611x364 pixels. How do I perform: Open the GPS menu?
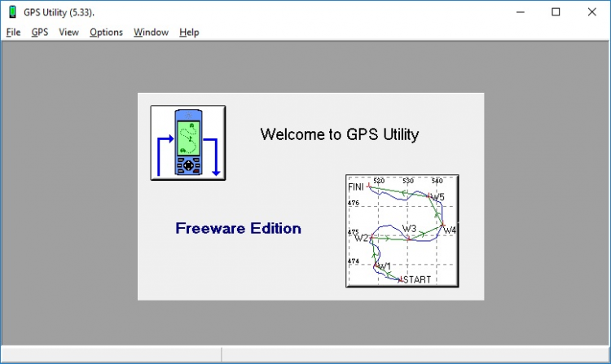(40, 33)
